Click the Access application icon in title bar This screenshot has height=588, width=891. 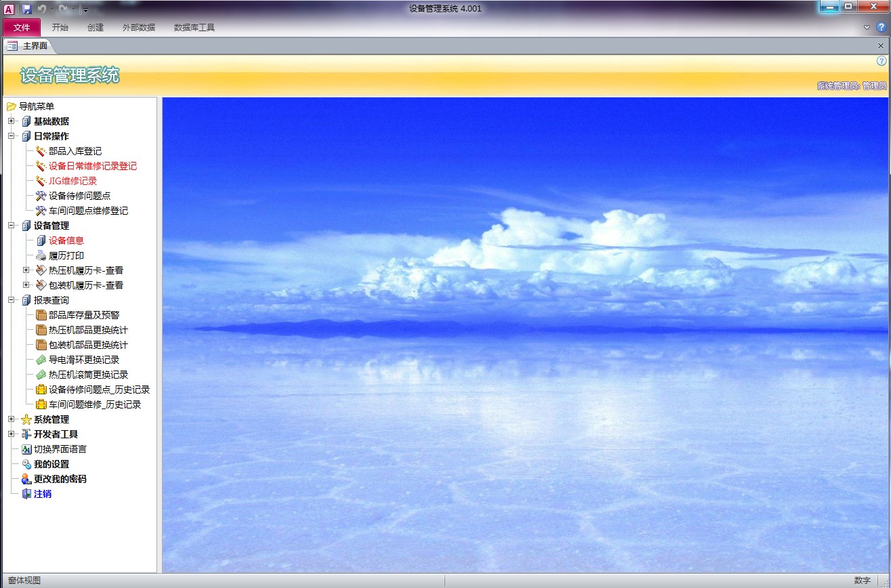(9, 9)
